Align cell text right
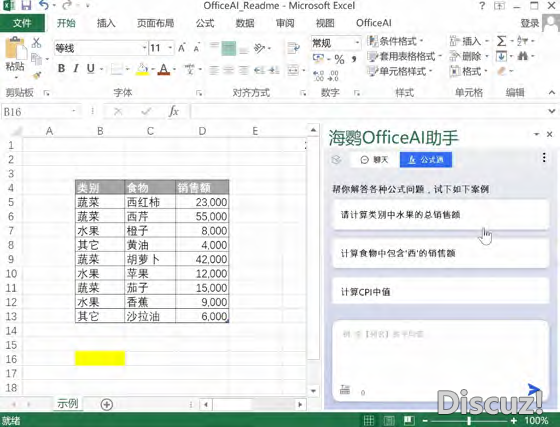560x427 pixels. tap(244, 70)
